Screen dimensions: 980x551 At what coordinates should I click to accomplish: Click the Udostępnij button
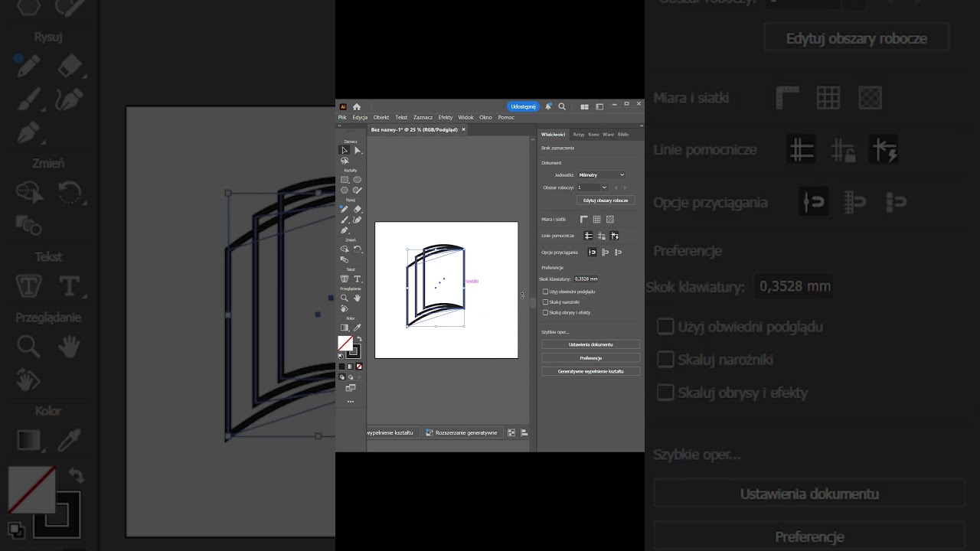[524, 106]
